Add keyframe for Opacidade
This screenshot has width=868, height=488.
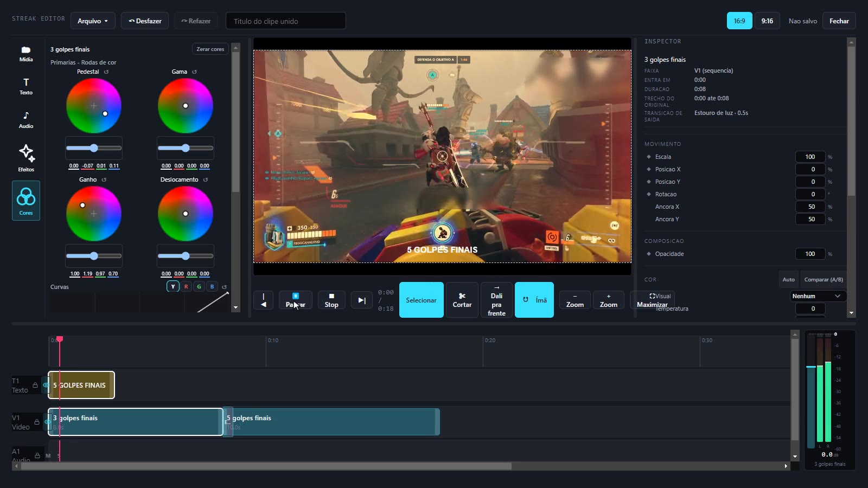649,254
